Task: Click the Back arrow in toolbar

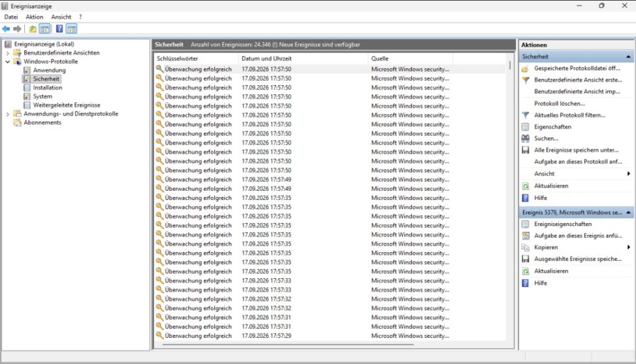Action: (6, 29)
